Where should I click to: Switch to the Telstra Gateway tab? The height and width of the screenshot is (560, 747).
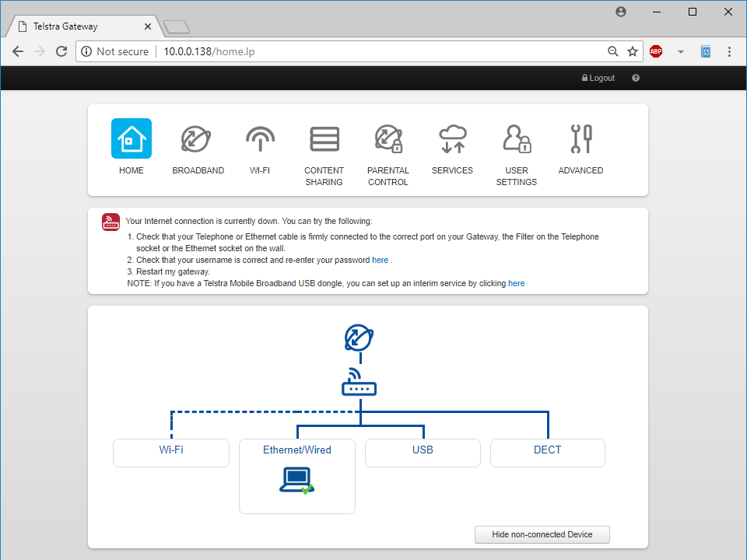point(83,26)
